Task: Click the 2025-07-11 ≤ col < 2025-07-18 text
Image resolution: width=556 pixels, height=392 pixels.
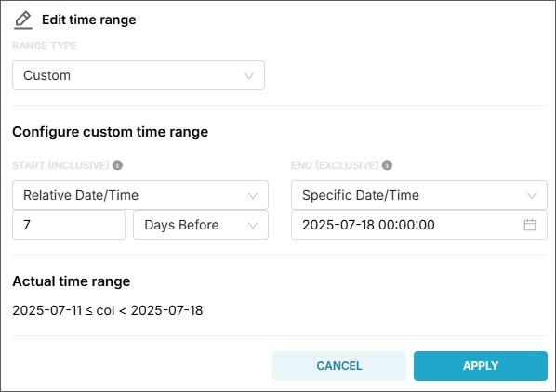Action: tap(108, 310)
